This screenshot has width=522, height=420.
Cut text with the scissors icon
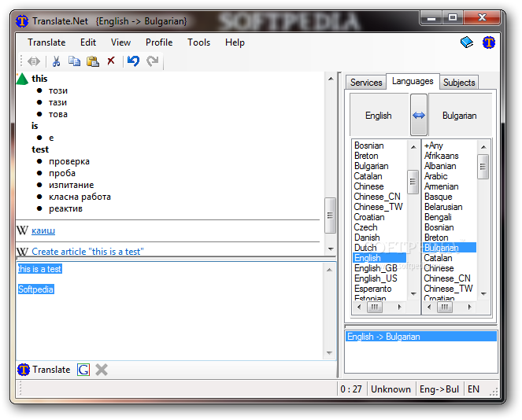point(56,61)
